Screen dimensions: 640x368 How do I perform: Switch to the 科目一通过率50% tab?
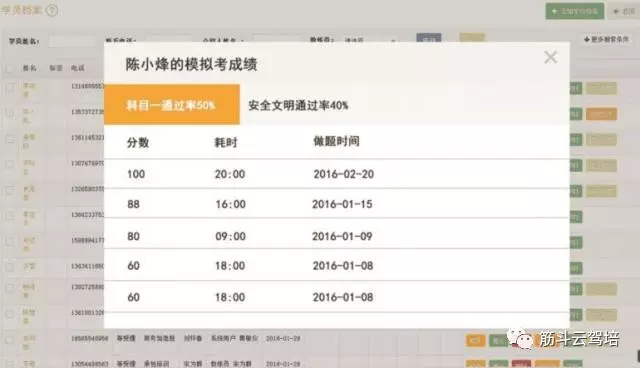tap(172, 104)
